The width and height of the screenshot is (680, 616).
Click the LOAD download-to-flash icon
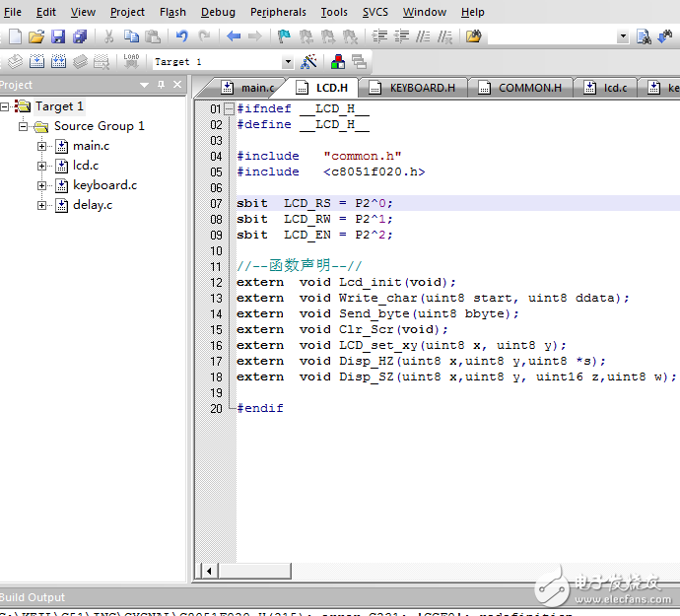[131, 61]
